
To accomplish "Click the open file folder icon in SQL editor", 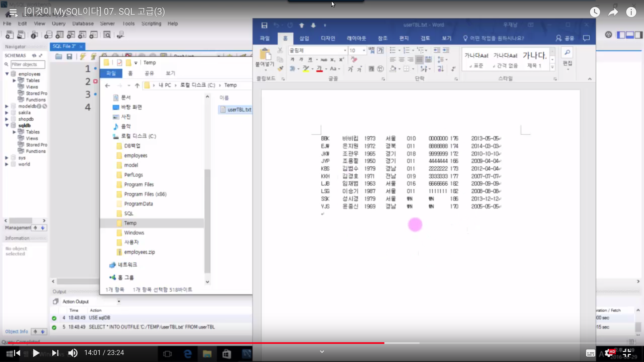I will [59, 56].
